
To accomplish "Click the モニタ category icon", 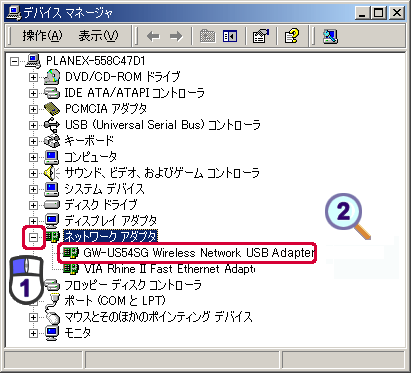I will click(x=52, y=333).
